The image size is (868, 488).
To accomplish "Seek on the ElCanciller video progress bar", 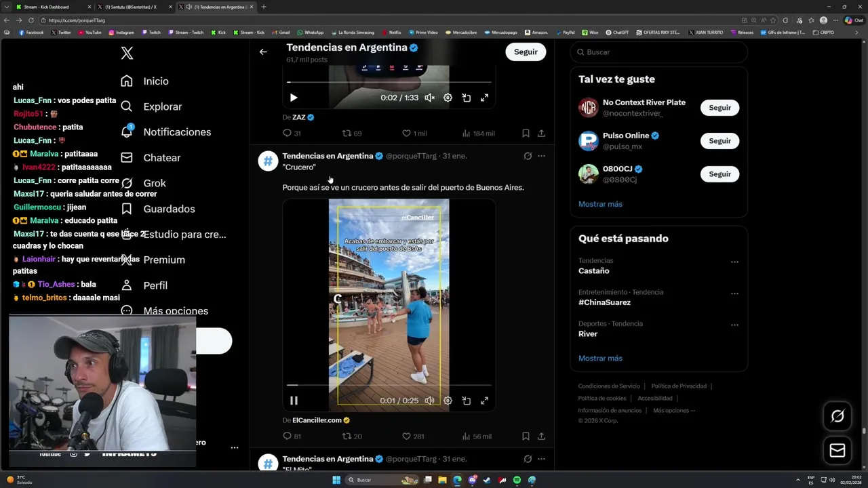I will [389, 385].
